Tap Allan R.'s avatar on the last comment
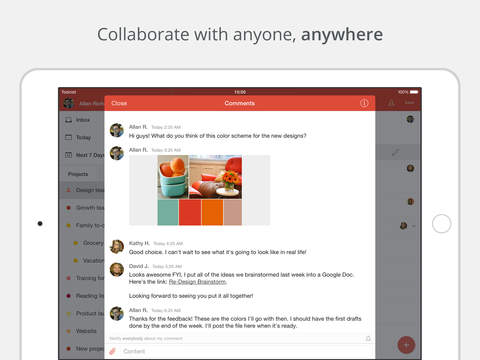This screenshot has height=360, width=480. [117, 314]
